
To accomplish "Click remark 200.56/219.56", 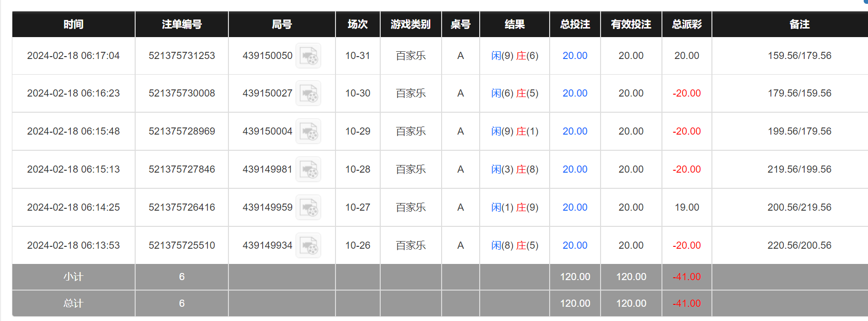I will [x=799, y=207].
